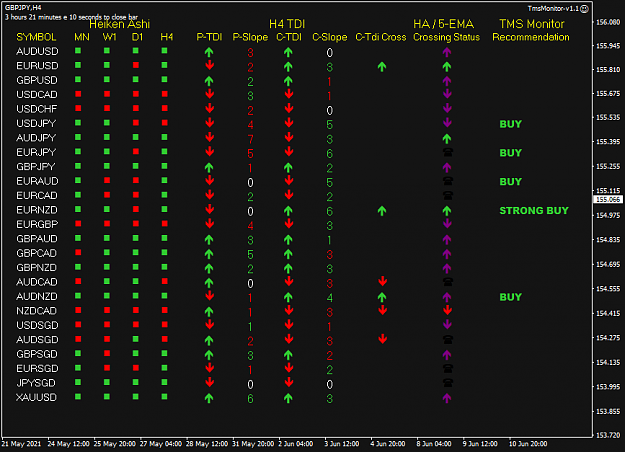Click the XAUUSD green H4 Heiken Ashi square
The width and height of the screenshot is (625, 452).
165,397
